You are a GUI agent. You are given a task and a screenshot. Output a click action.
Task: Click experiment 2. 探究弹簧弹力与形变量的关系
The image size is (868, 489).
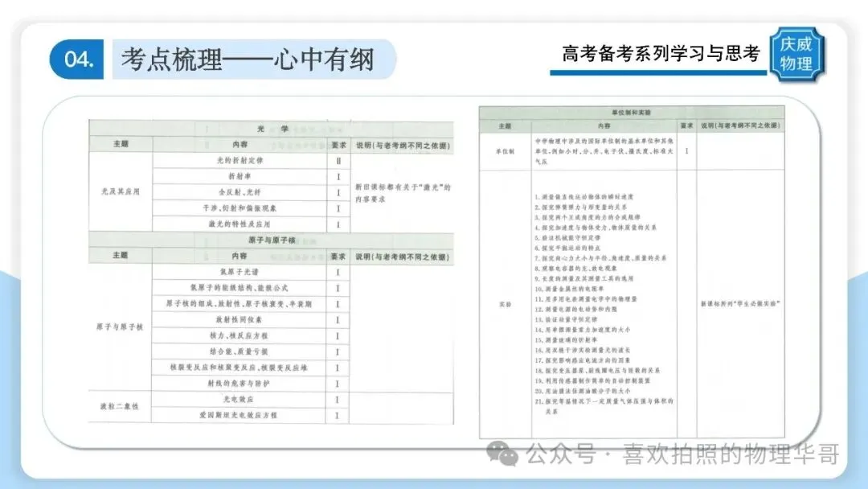581,208
